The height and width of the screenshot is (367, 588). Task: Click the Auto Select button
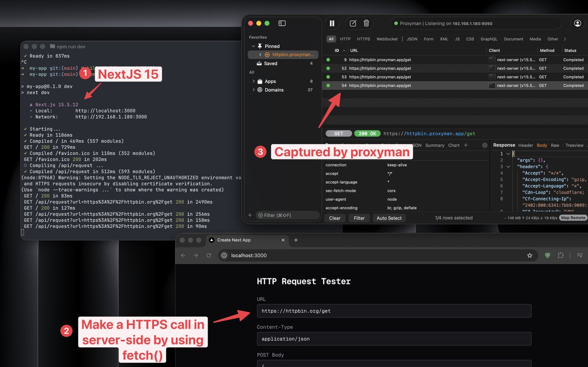coord(389,218)
